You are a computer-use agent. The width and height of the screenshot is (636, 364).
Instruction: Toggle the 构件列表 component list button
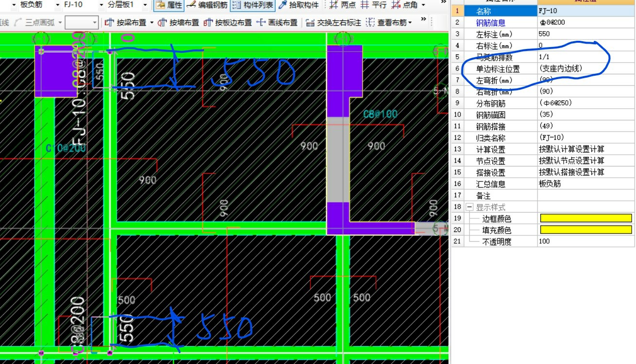pyautogui.click(x=253, y=5)
